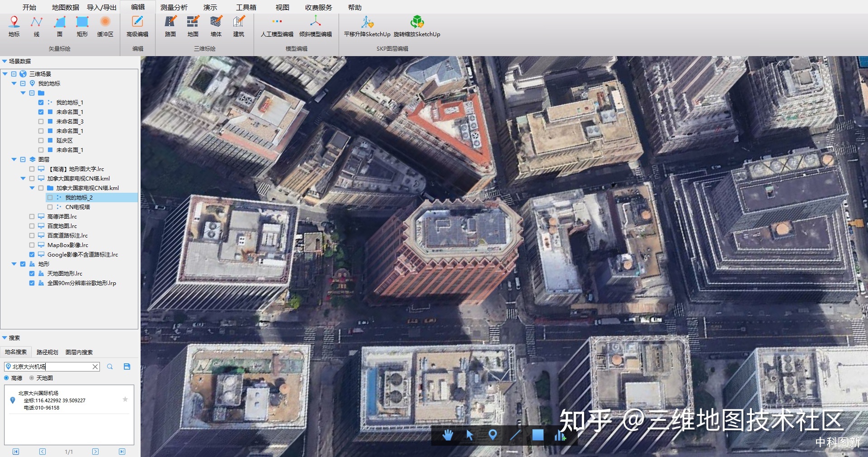Open the 测量分析 ribbon tab
Viewport: 868px width, 457px height.
[174, 7]
